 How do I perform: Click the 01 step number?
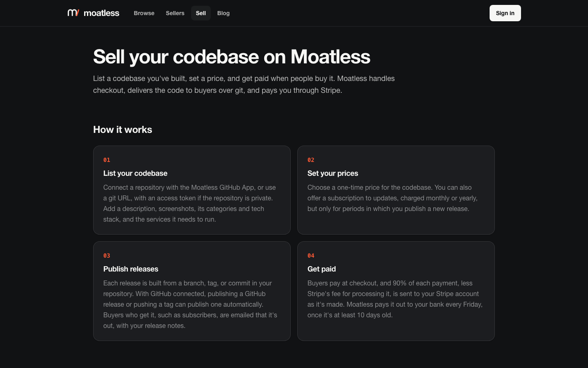(107, 160)
